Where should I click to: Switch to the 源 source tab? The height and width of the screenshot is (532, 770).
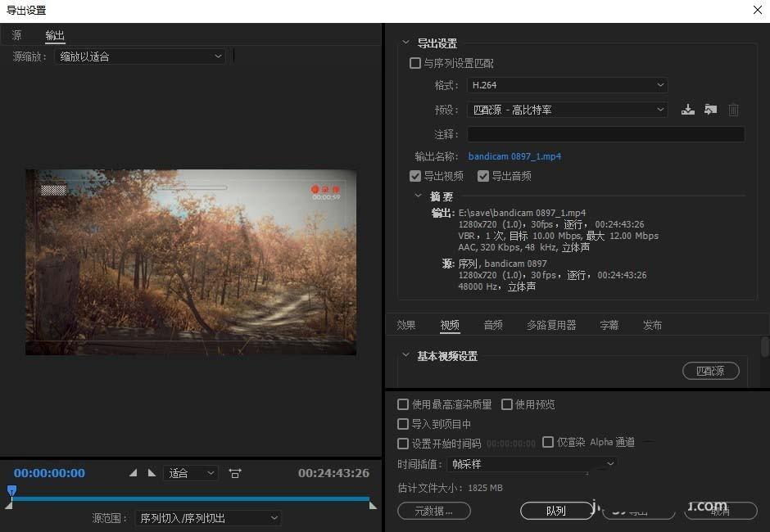pyautogui.click(x=16, y=35)
